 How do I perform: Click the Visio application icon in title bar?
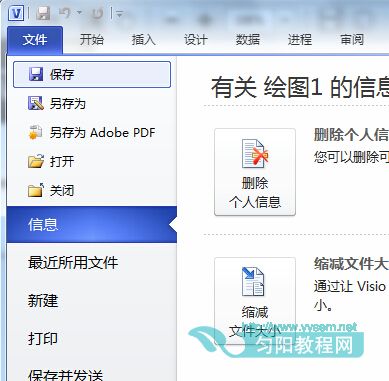16,13
